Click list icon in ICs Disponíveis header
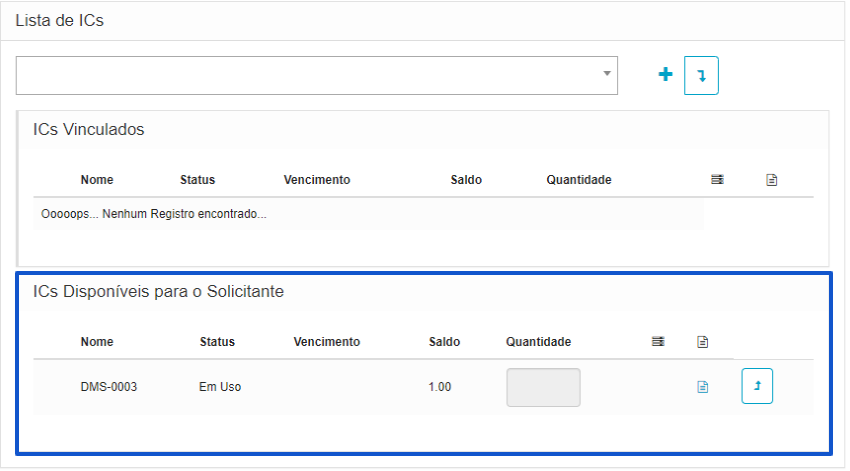 point(658,341)
